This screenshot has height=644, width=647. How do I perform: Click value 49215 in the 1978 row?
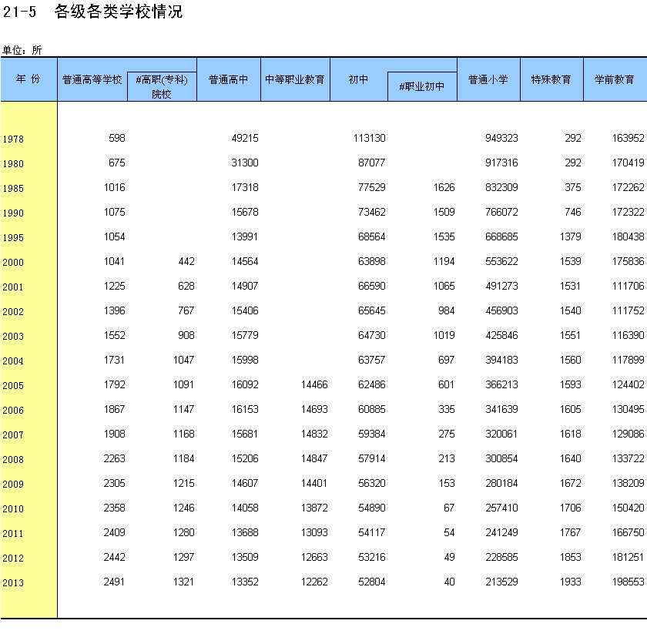coord(245,138)
